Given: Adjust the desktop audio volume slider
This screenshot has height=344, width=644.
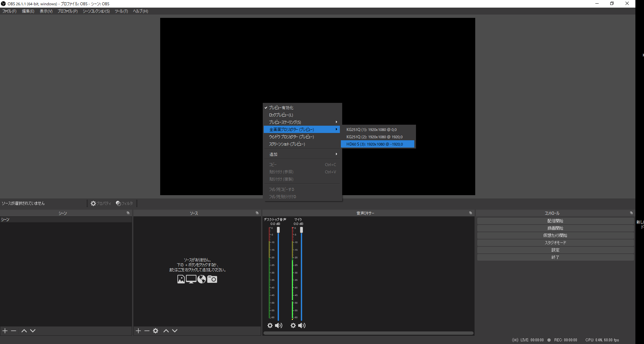Looking at the screenshot, I should click(278, 230).
